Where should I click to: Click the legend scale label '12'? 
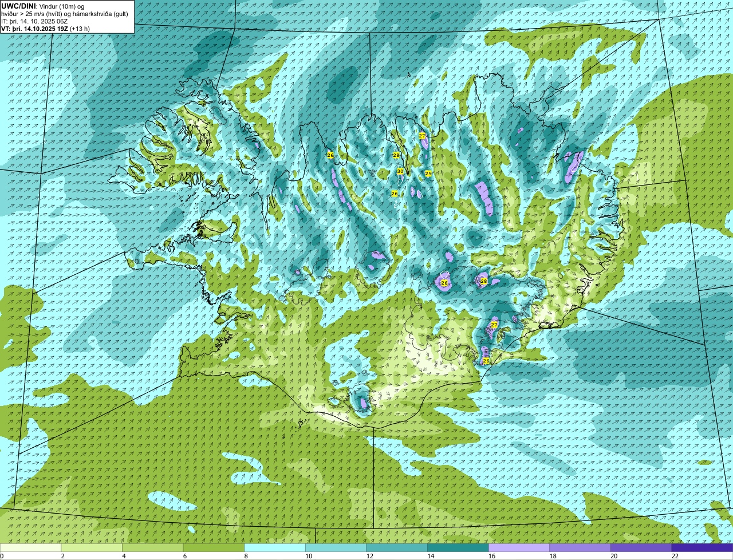pyautogui.click(x=370, y=556)
